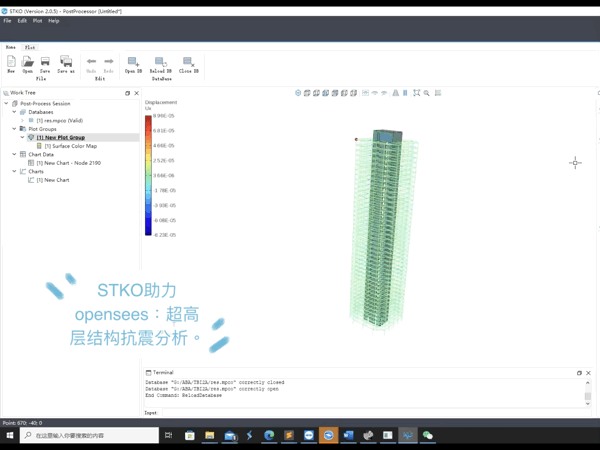Select the '[1] New Plot Group' tree item
The width and height of the screenshot is (600, 450).
(60, 137)
